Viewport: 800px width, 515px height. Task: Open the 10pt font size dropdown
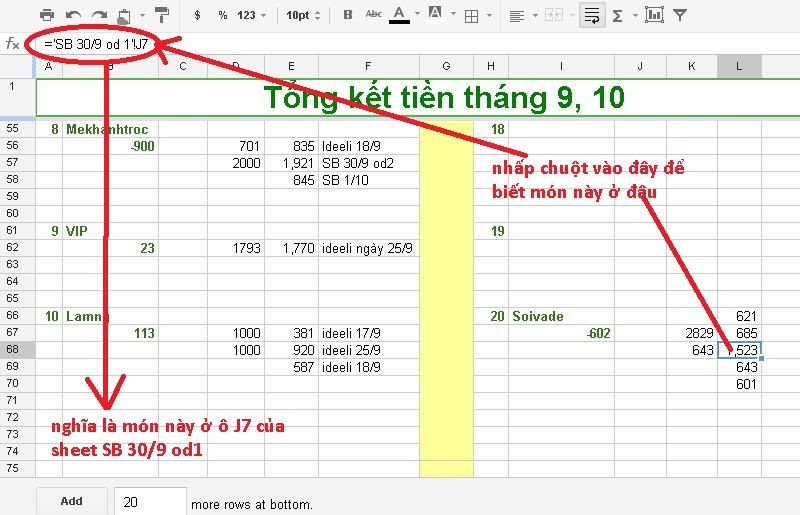(x=303, y=15)
